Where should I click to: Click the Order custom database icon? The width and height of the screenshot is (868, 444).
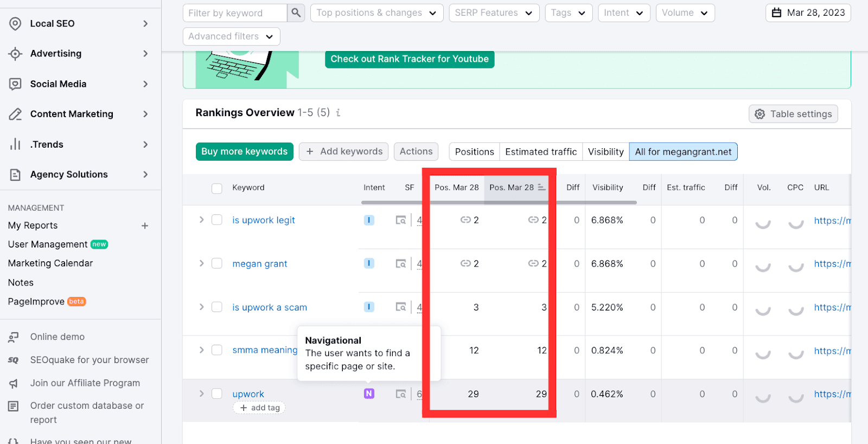[14, 406]
